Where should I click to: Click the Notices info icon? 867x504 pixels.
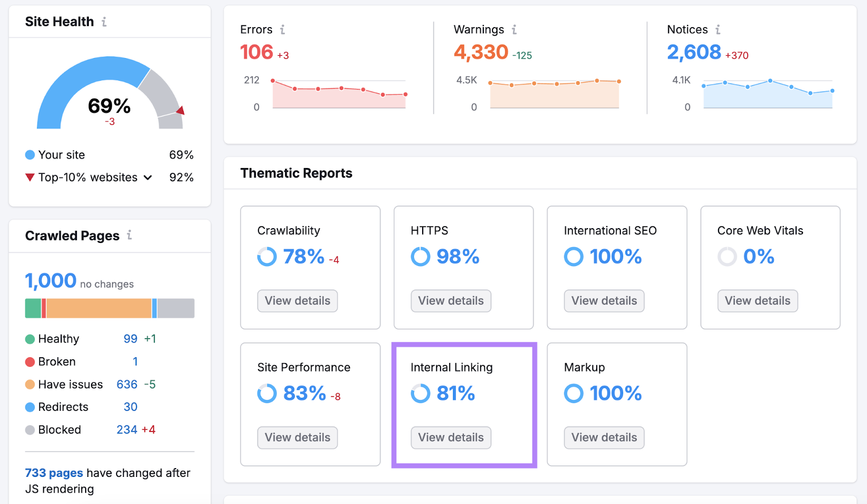pyautogui.click(x=718, y=29)
